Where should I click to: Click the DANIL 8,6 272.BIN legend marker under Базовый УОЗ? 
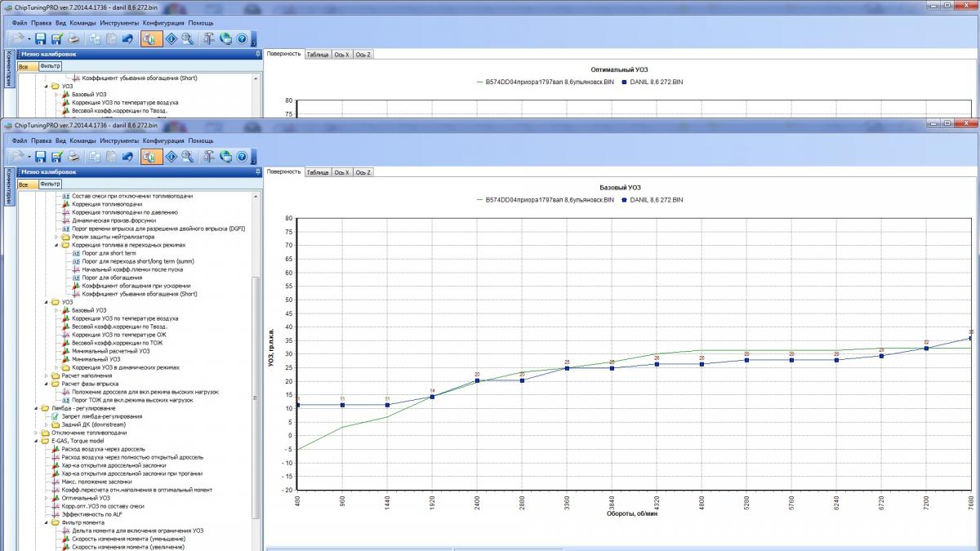pyautogui.click(x=625, y=199)
